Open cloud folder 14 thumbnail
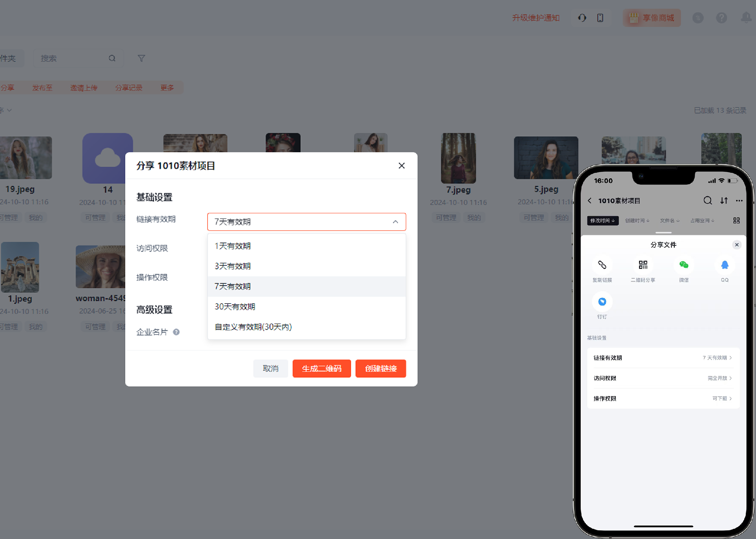The width and height of the screenshot is (756, 539). 108,158
